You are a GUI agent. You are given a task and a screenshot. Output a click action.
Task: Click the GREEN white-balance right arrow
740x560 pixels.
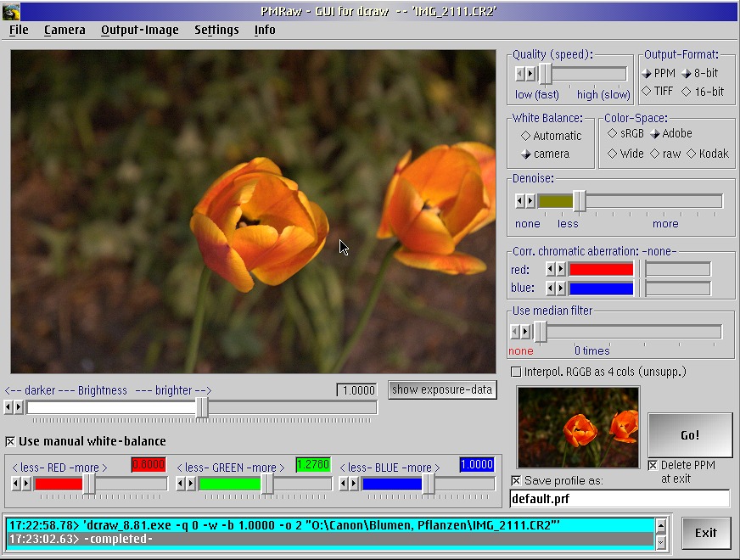(x=191, y=484)
